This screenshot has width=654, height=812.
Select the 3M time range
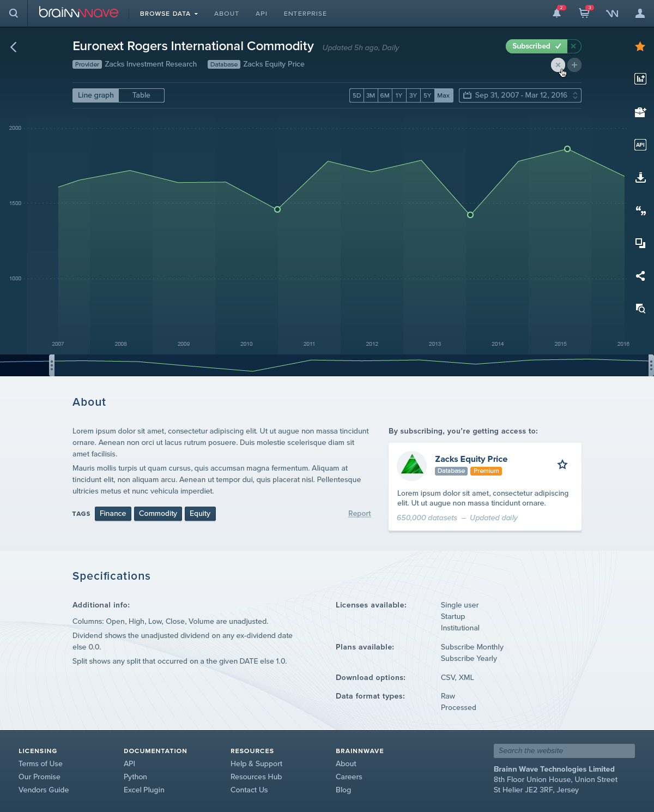tap(371, 95)
